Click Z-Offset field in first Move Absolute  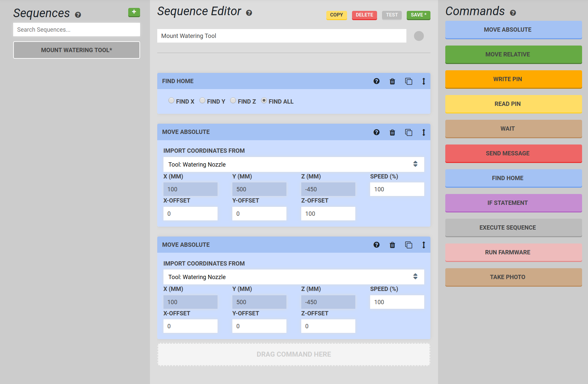[x=328, y=214]
